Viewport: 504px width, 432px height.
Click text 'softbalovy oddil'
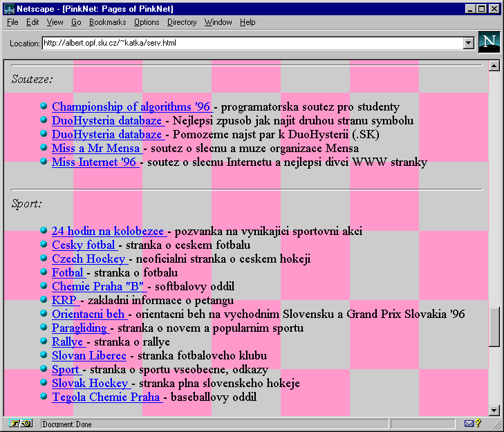point(195,286)
